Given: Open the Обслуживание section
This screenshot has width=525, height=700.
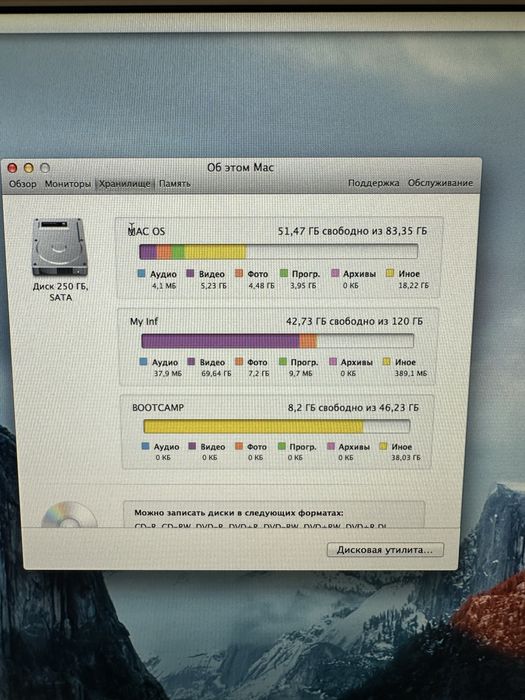Looking at the screenshot, I should (440, 183).
